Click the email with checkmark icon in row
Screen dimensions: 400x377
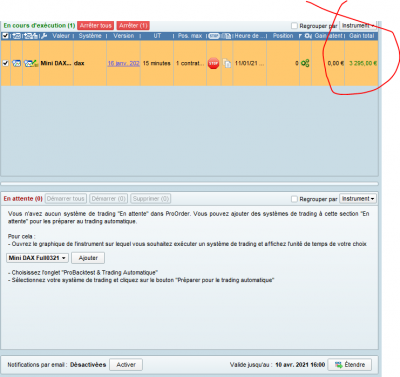[x=31, y=63]
